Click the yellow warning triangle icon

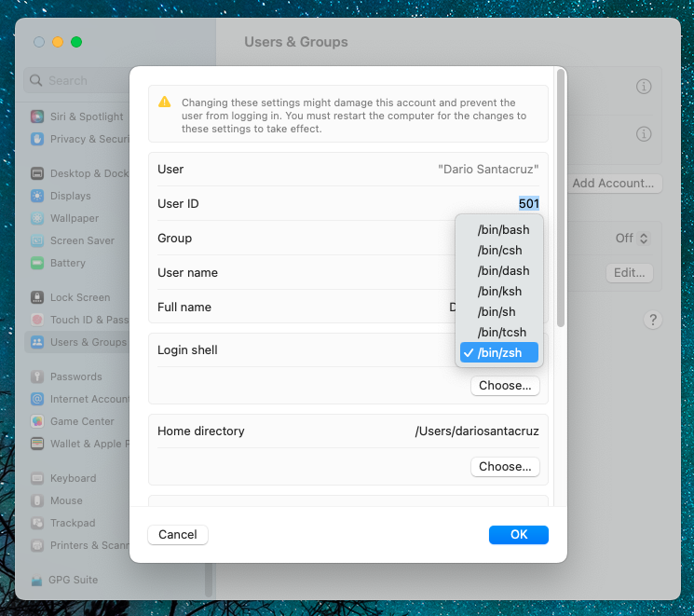[x=165, y=103]
